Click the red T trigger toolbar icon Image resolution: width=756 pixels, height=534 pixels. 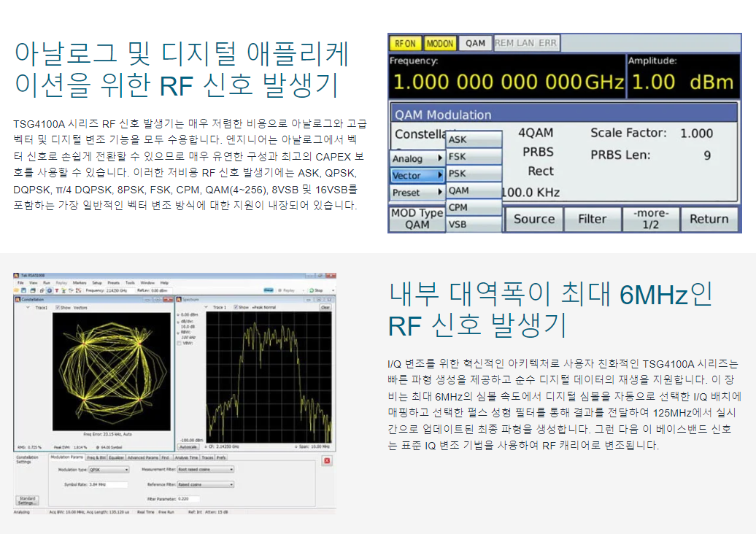pyautogui.click(x=55, y=290)
